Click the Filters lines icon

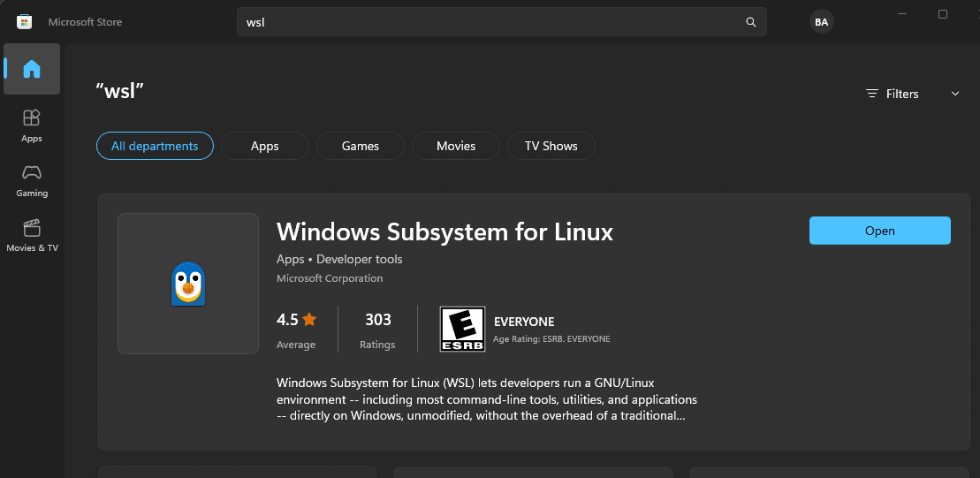click(x=872, y=94)
